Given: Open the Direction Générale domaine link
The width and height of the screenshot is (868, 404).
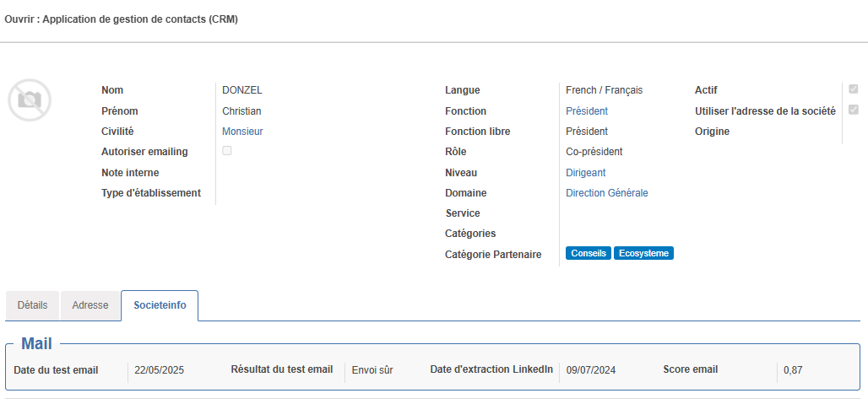Looking at the screenshot, I should click(x=607, y=193).
